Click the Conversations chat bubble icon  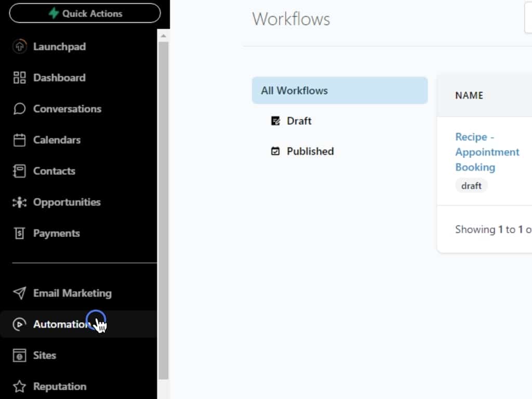(x=19, y=109)
